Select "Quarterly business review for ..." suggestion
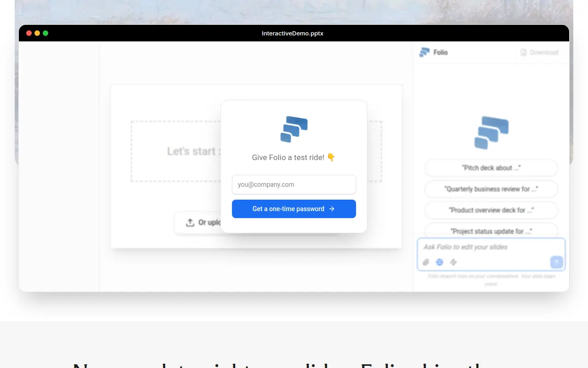 tap(491, 189)
